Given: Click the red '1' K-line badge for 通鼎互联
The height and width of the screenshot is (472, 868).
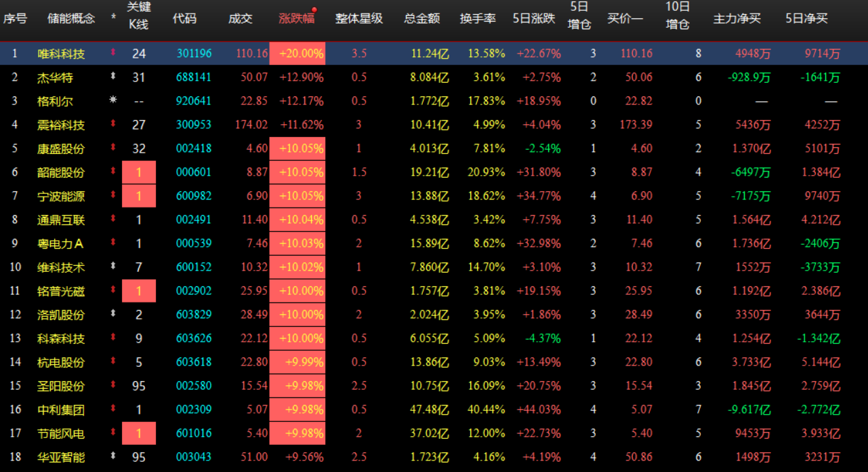Looking at the screenshot, I should 138,219.
